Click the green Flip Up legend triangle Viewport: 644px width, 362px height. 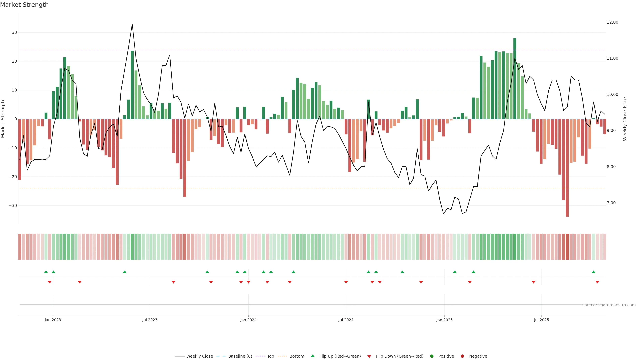(x=312, y=356)
